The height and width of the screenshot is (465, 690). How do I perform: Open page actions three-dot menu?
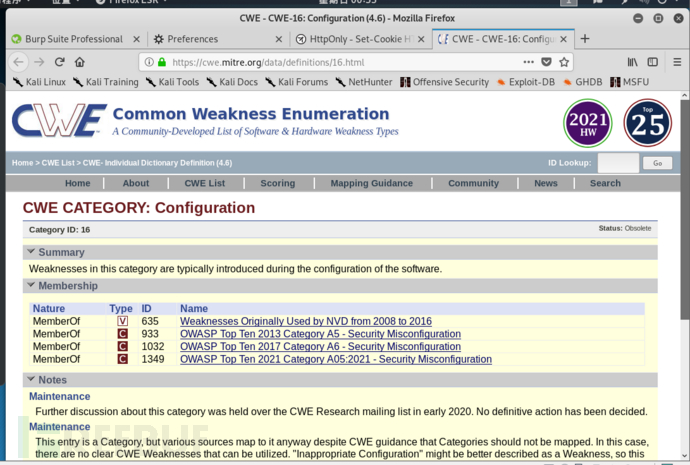(x=529, y=62)
